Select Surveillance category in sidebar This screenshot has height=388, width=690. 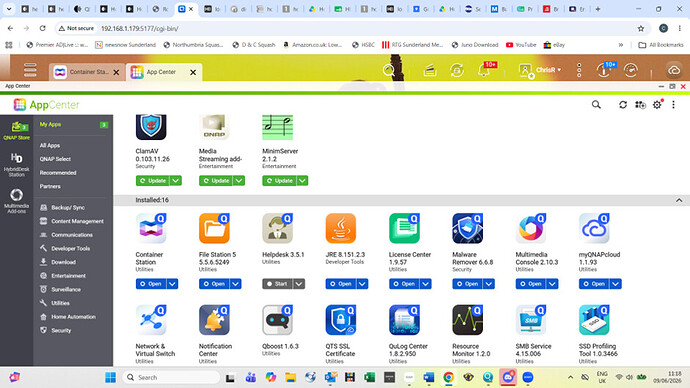click(x=66, y=289)
